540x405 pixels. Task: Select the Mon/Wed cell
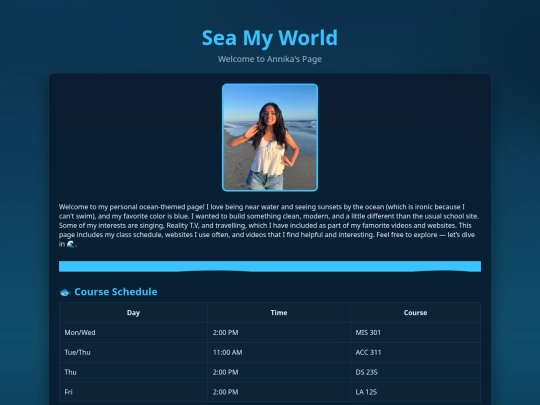point(133,333)
